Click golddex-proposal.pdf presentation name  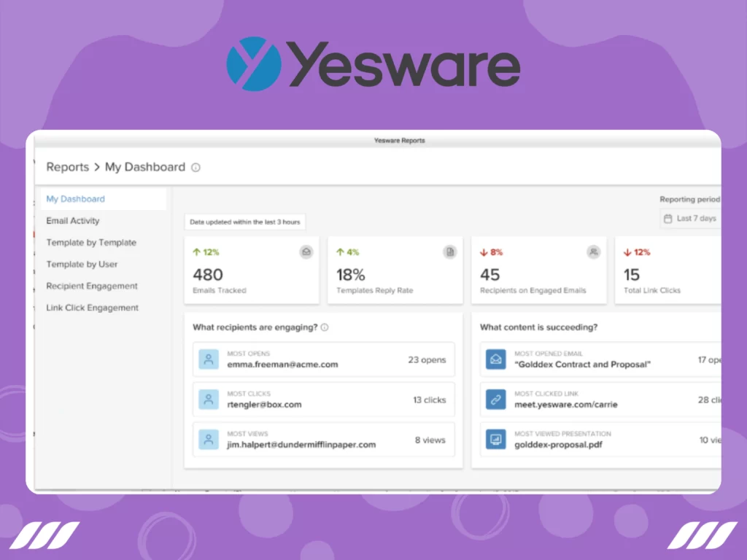pos(558,444)
